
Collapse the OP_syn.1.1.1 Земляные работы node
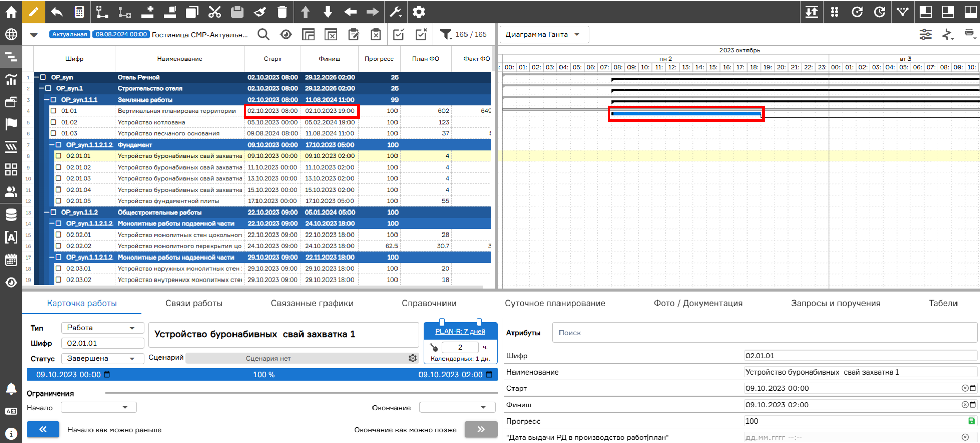tap(46, 100)
